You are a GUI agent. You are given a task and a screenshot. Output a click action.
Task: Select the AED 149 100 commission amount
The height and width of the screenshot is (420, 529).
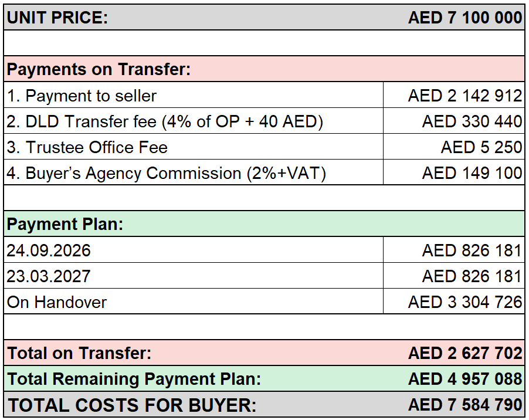coord(472,173)
